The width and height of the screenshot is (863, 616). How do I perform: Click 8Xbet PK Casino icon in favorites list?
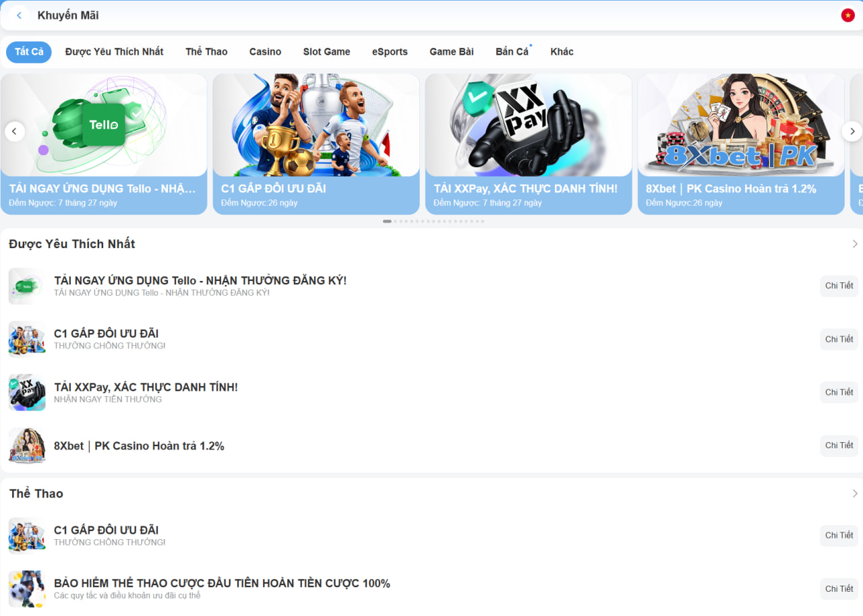[27, 445]
